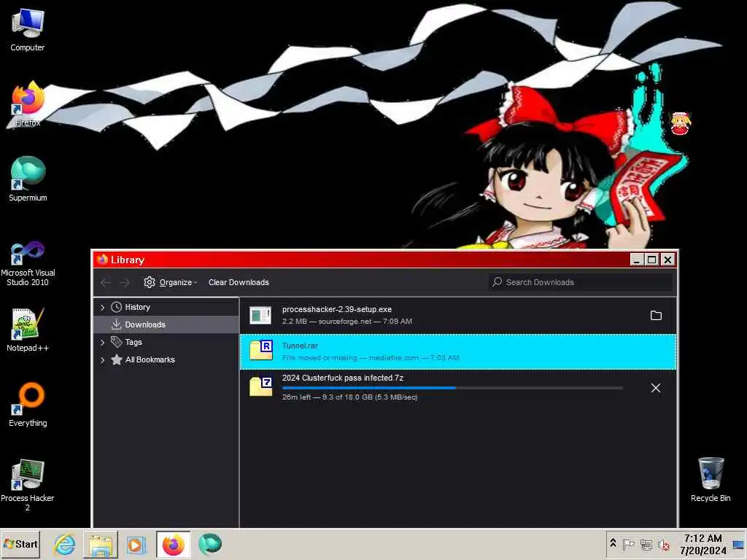Select the Everything search desktop shortcut
Image resolution: width=747 pixels, height=560 pixels.
tap(27, 405)
